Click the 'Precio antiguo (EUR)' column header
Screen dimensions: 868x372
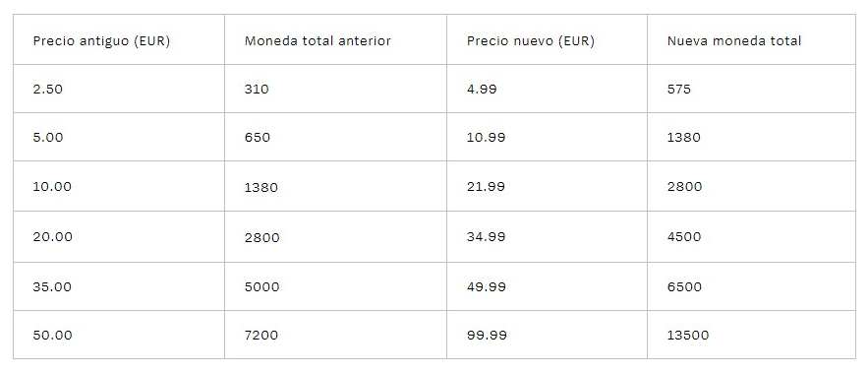tap(119, 39)
